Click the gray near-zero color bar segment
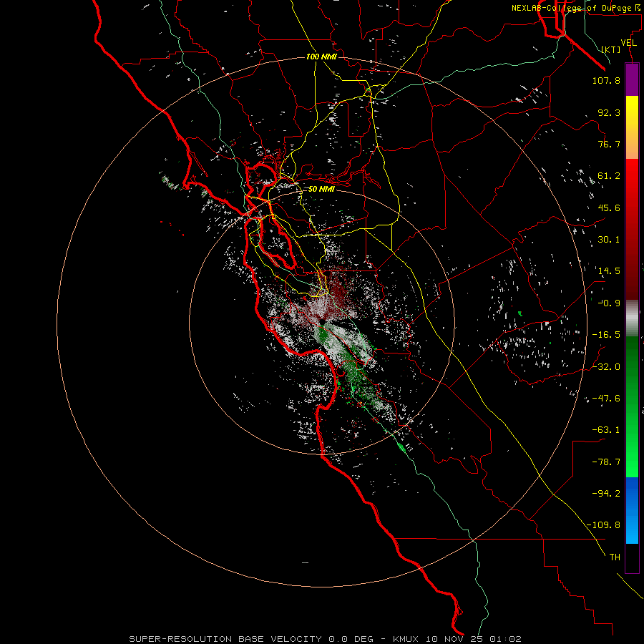The height and width of the screenshot is (644, 644). coord(632,318)
